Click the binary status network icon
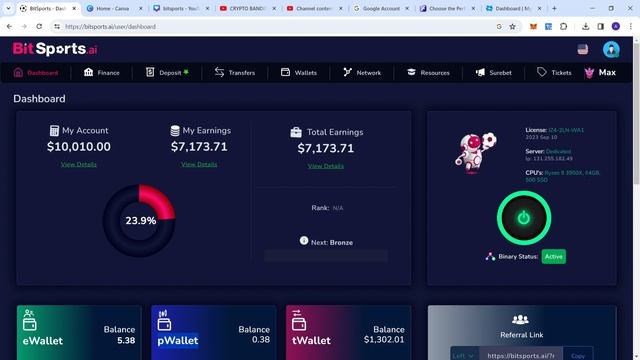This screenshot has width=640, height=360. tap(490, 257)
